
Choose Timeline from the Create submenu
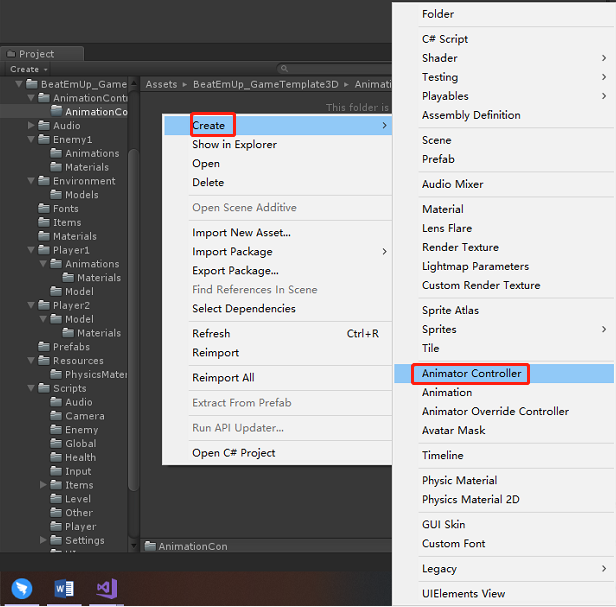[x=504, y=455]
